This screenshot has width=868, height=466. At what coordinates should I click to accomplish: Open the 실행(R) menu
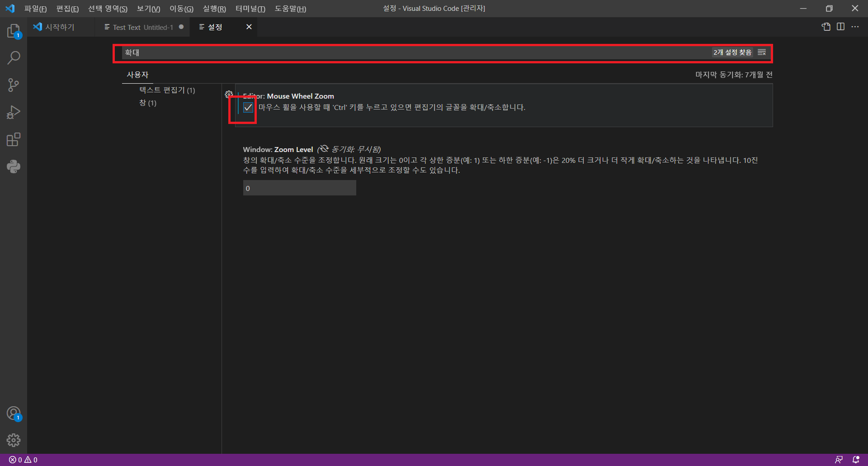[x=214, y=9]
